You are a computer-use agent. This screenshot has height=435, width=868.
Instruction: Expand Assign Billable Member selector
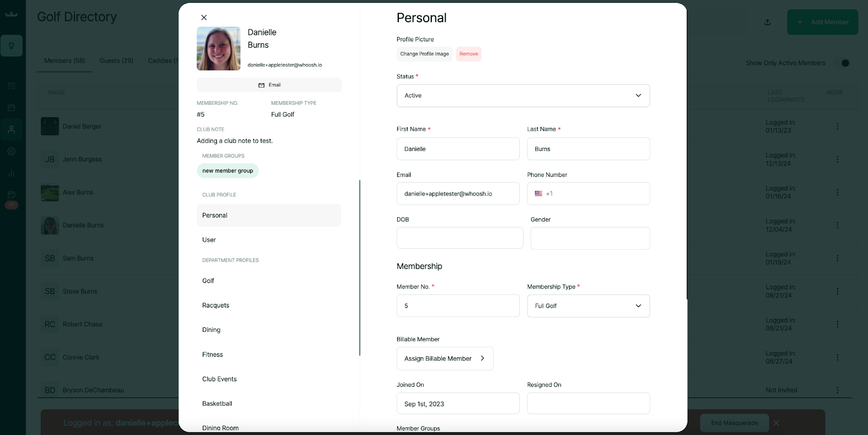point(445,358)
